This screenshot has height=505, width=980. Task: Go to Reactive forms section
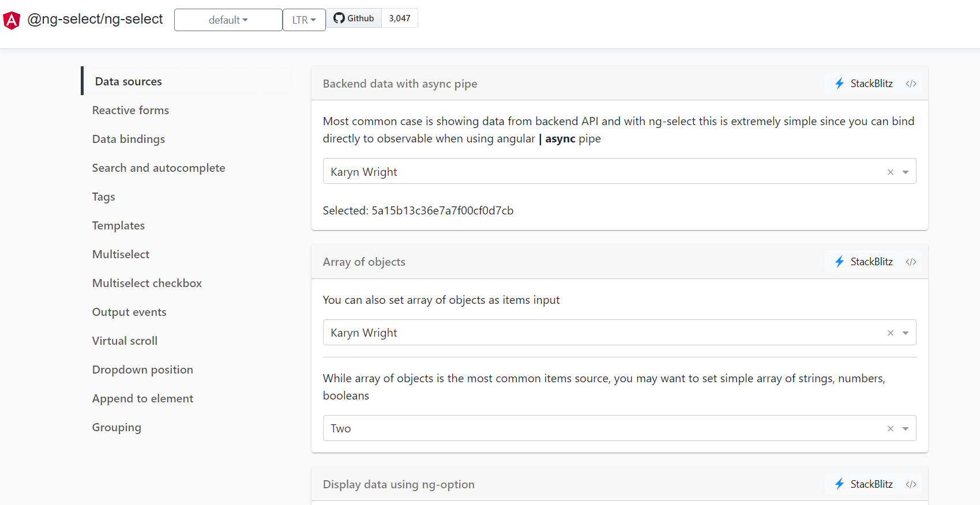click(130, 110)
